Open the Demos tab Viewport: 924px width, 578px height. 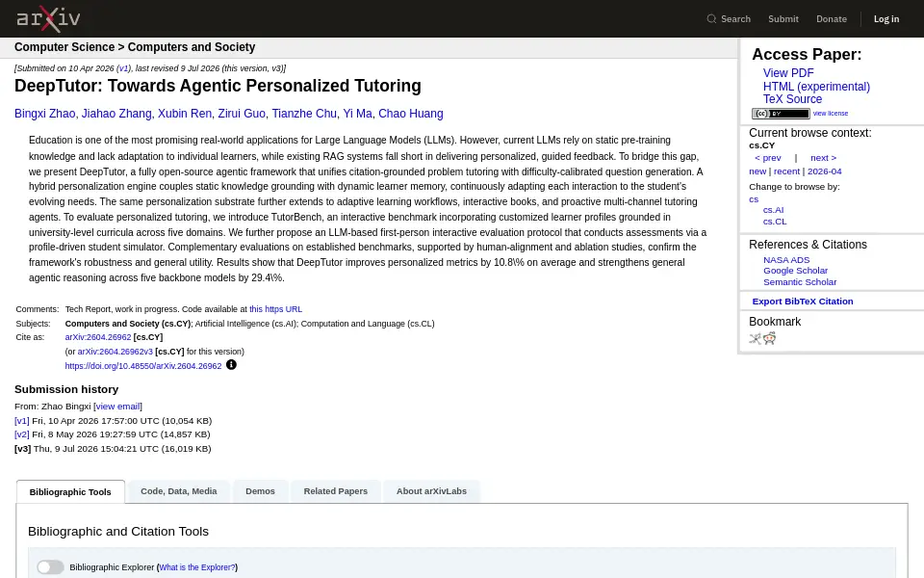coord(260,491)
